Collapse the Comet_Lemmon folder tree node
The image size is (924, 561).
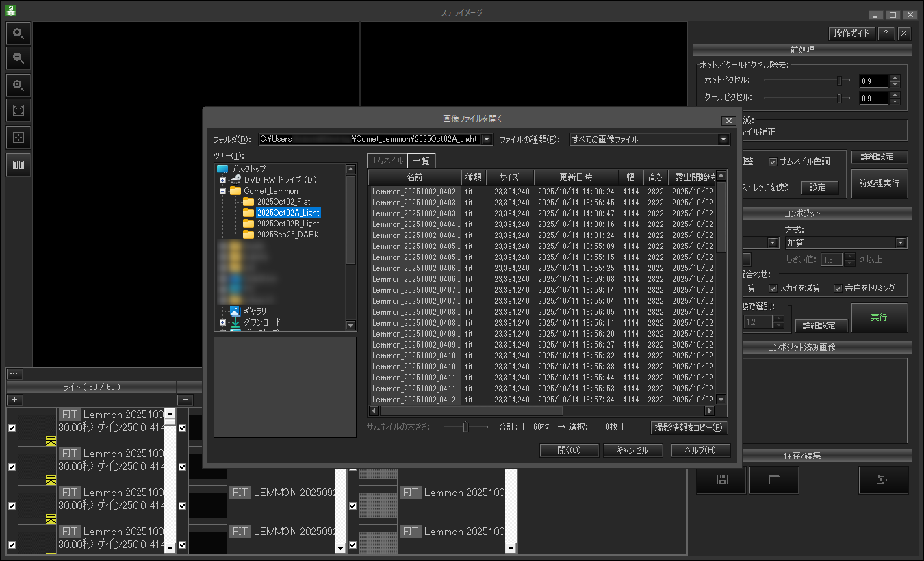[x=222, y=191]
